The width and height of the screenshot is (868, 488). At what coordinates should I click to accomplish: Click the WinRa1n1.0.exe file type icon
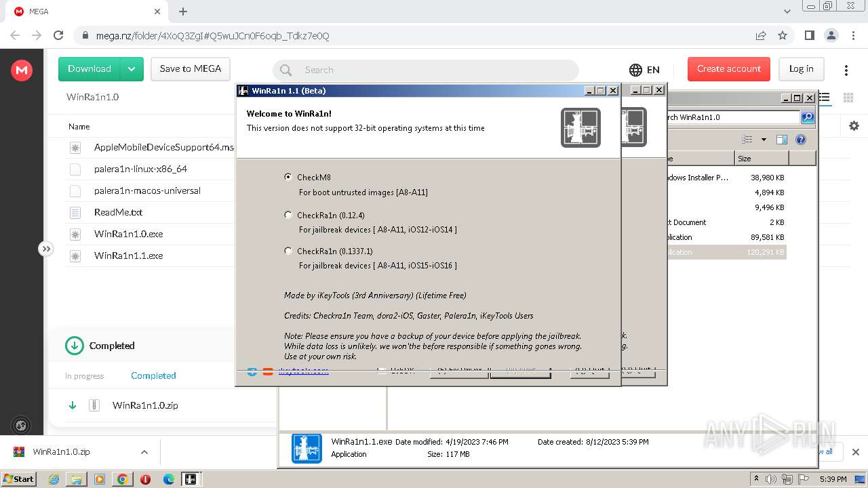(75, 235)
